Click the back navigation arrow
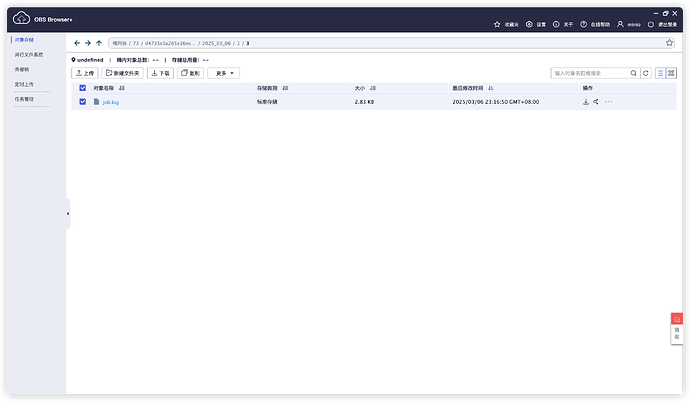Image resolution: width=690 pixels, height=402 pixels. [77, 43]
